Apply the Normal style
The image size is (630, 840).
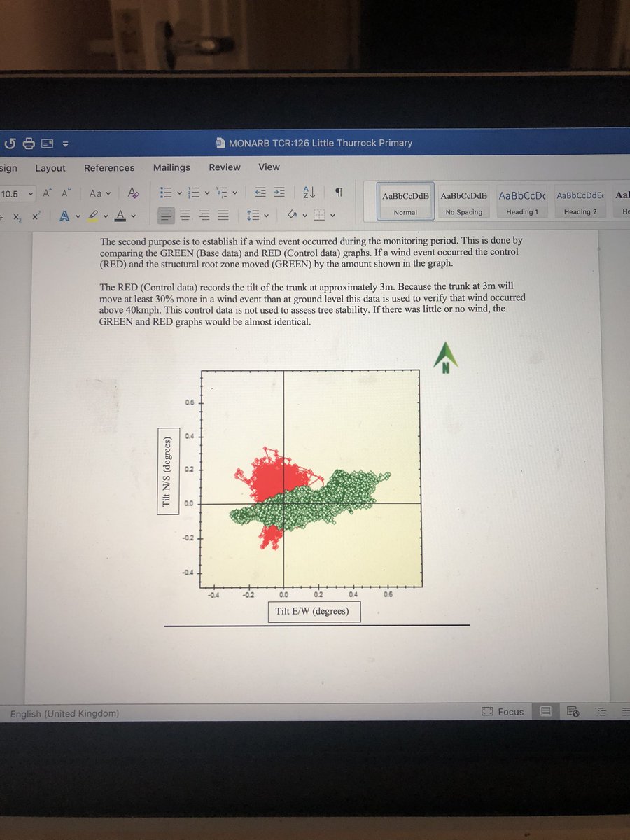[x=405, y=202]
